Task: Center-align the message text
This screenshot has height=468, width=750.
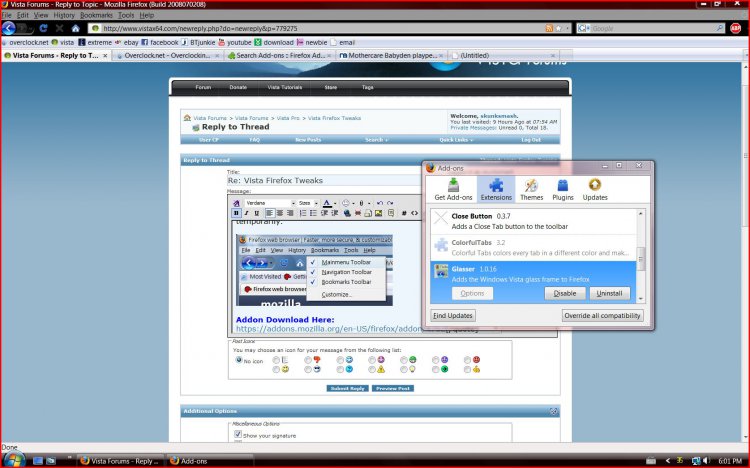Action: pyautogui.click(x=280, y=213)
